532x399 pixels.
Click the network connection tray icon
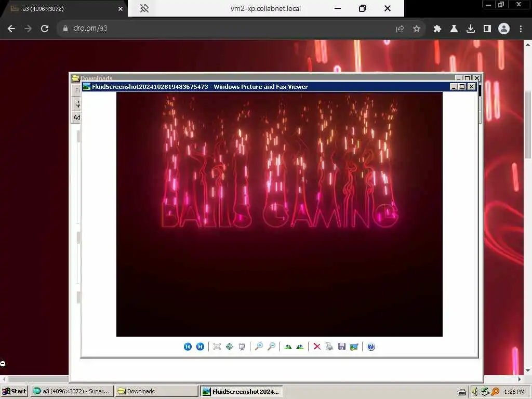tap(485, 392)
